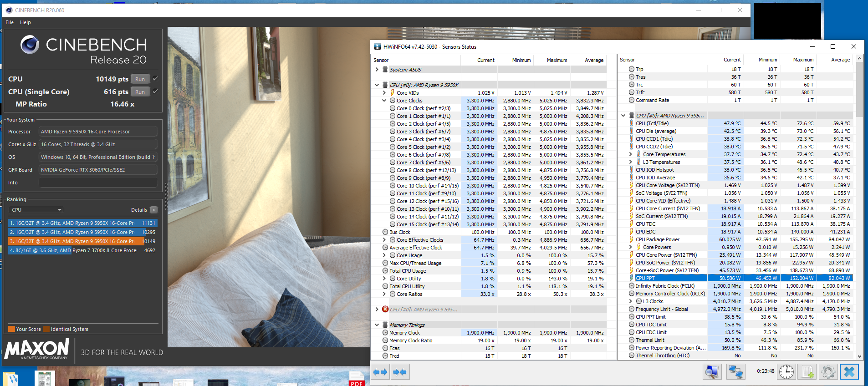The height and width of the screenshot is (386, 868).
Task: Click the expand columns arrows icon in HWiNFO
Action: (x=380, y=372)
